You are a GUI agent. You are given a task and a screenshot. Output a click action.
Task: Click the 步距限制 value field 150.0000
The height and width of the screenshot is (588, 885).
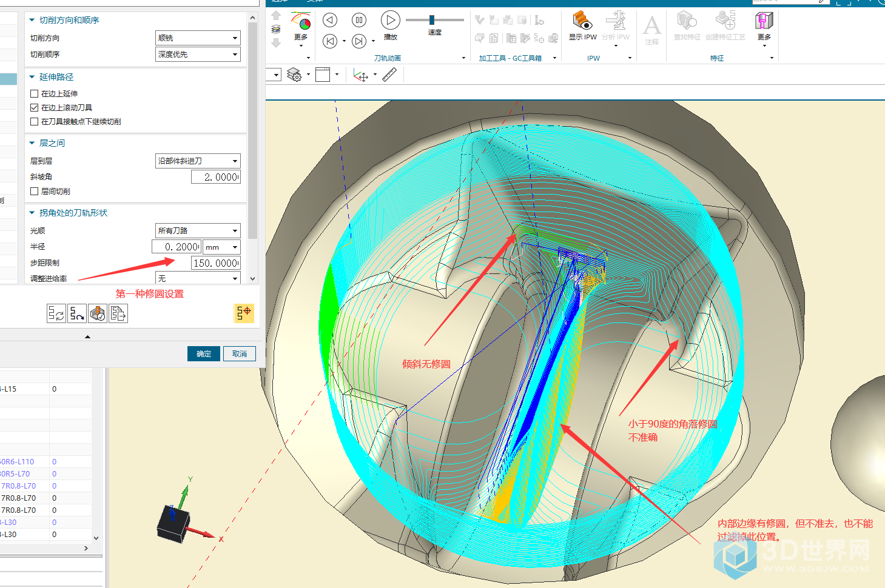(215, 262)
